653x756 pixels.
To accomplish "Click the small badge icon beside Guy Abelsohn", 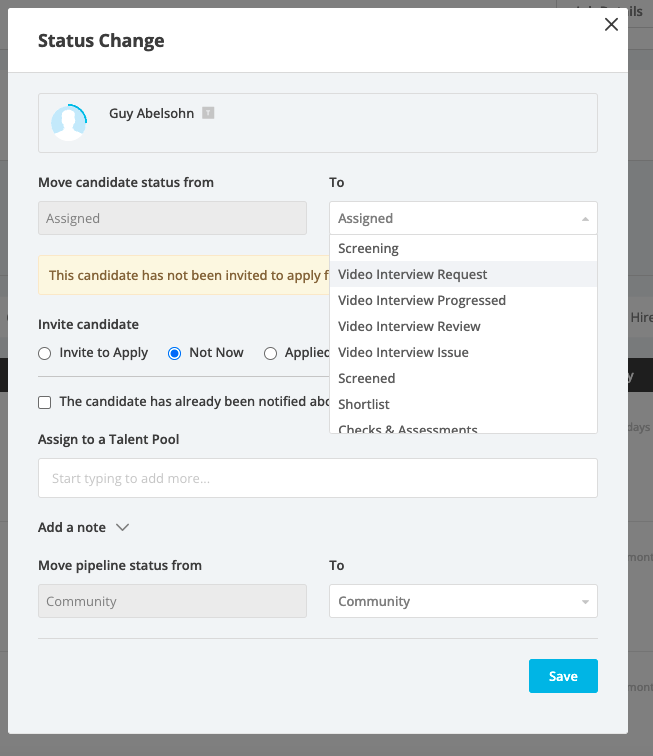I will [x=208, y=113].
